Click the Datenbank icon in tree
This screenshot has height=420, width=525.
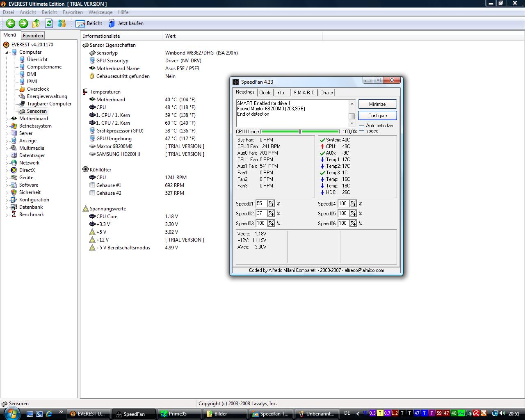point(14,207)
